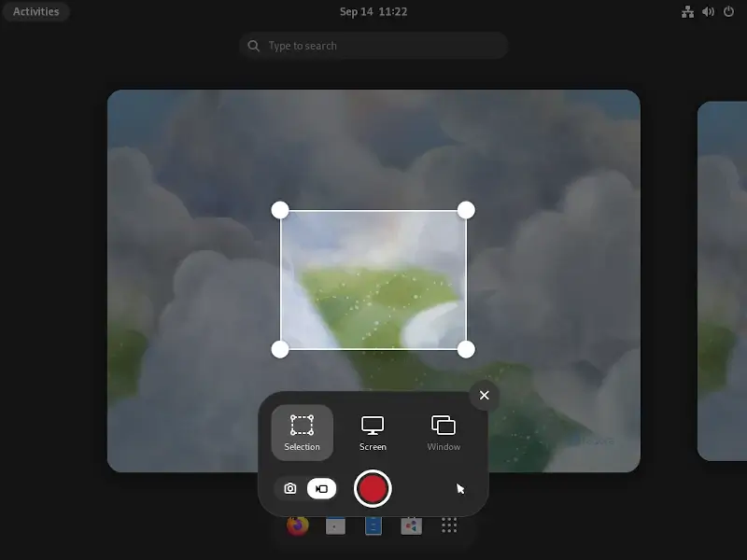Start recording with the red button
The image size is (747, 560).
[x=373, y=488]
